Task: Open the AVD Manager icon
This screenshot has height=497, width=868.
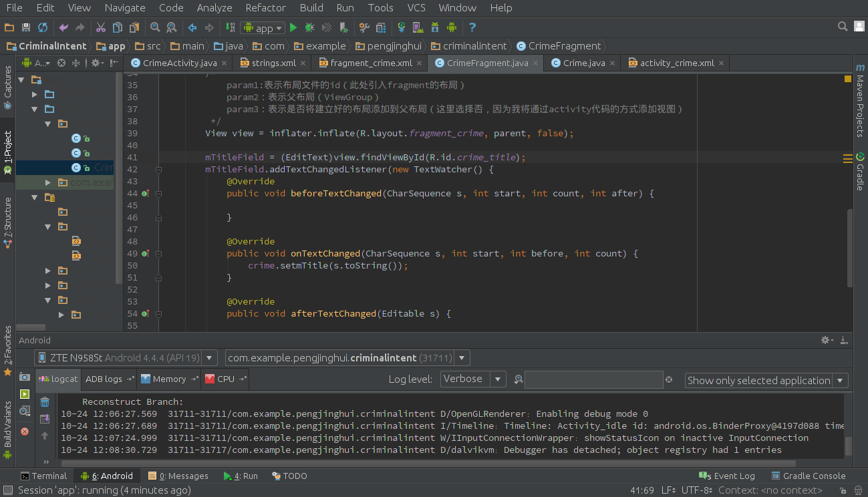Action: pos(418,27)
